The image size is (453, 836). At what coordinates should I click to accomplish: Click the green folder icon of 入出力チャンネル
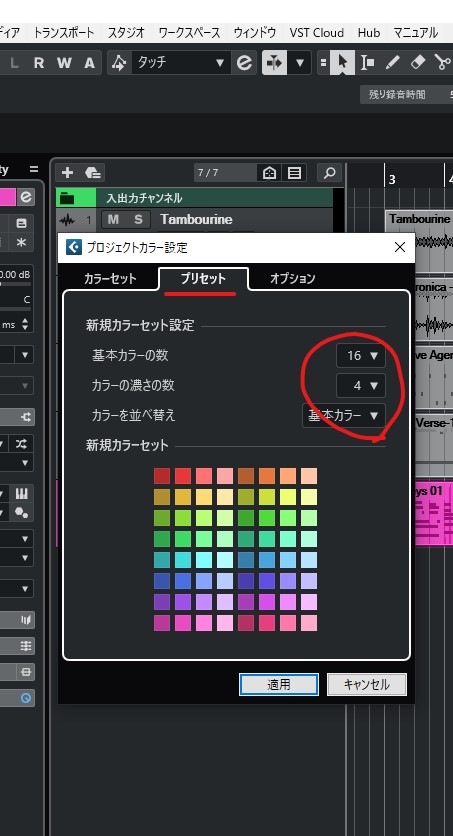pyautogui.click(x=68, y=198)
